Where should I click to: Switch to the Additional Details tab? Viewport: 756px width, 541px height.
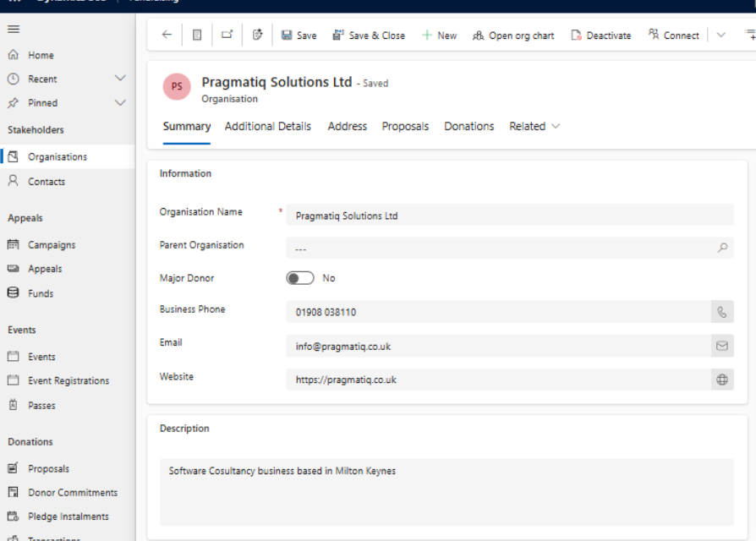[x=267, y=126]
